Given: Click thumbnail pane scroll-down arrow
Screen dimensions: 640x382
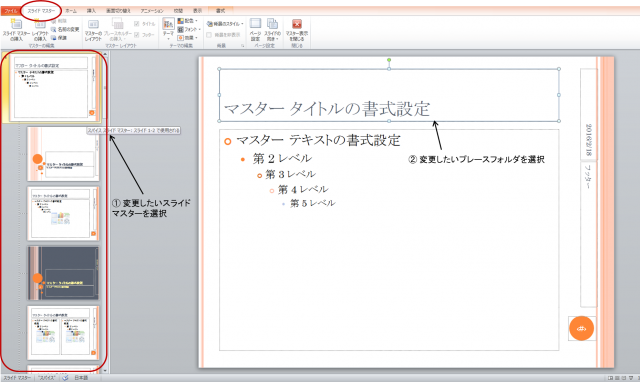Looking at the screenshot, I should pyautogui.click(x=105, y=371).
